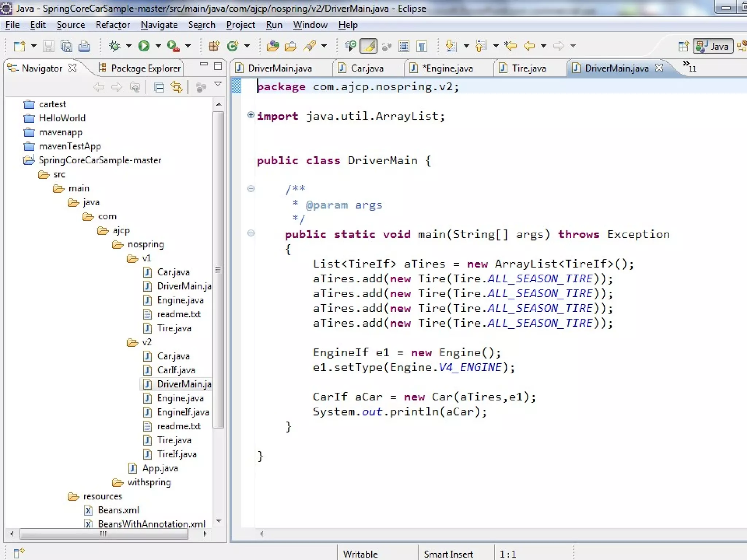Expand the folded import section

tap(251, 115)
